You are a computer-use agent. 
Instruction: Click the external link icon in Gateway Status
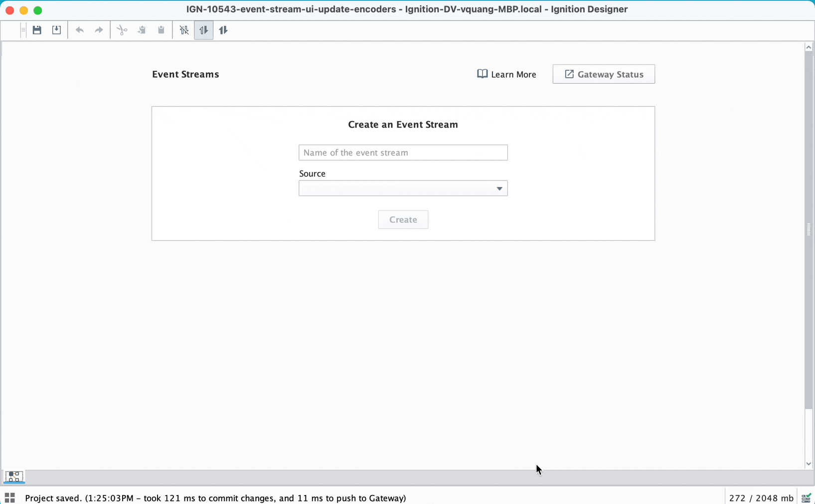click(x=569, y=74)
